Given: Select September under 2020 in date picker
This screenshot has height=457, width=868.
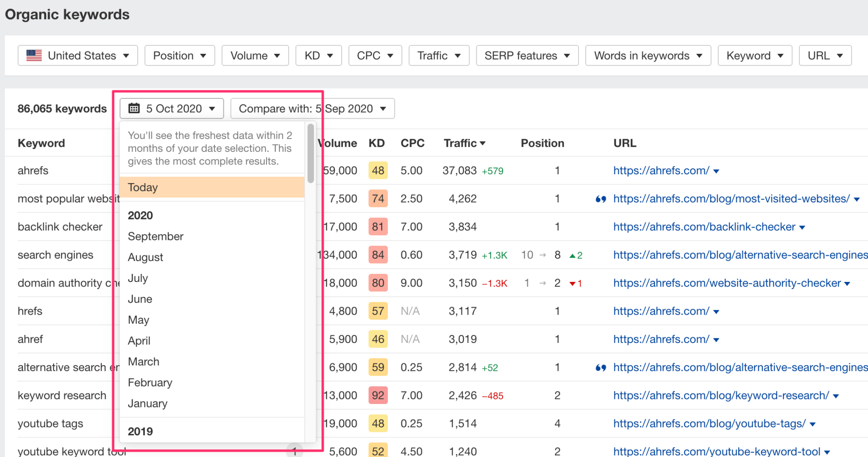Looking at the screenshot, I should 156,236.
